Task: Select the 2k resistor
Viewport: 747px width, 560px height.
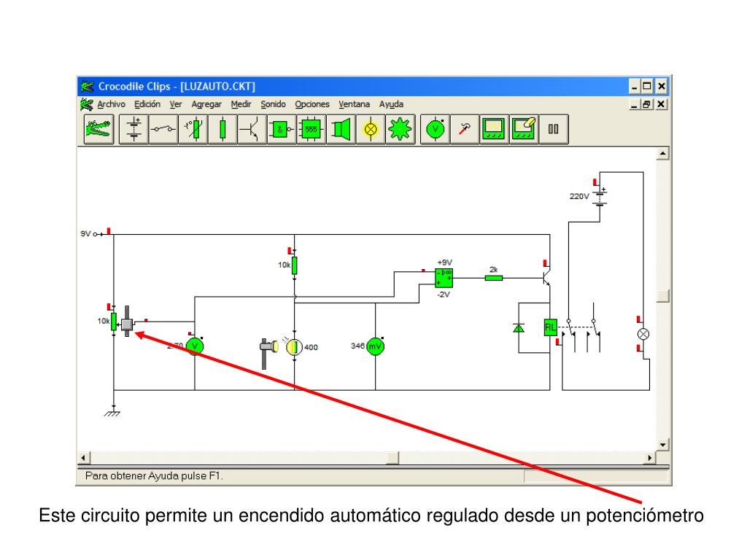Action: click(494, 278)
